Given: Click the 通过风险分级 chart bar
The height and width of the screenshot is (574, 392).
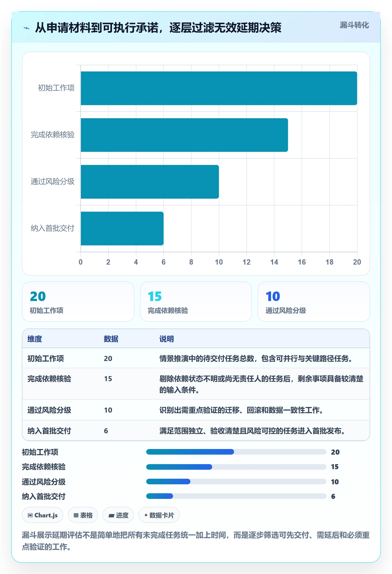Looking at the screenshot, I should 150,182.
